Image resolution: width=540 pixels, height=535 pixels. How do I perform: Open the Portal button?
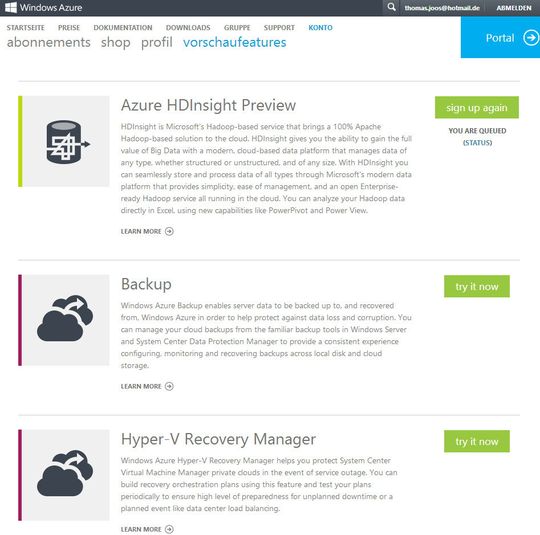[500, 37]
